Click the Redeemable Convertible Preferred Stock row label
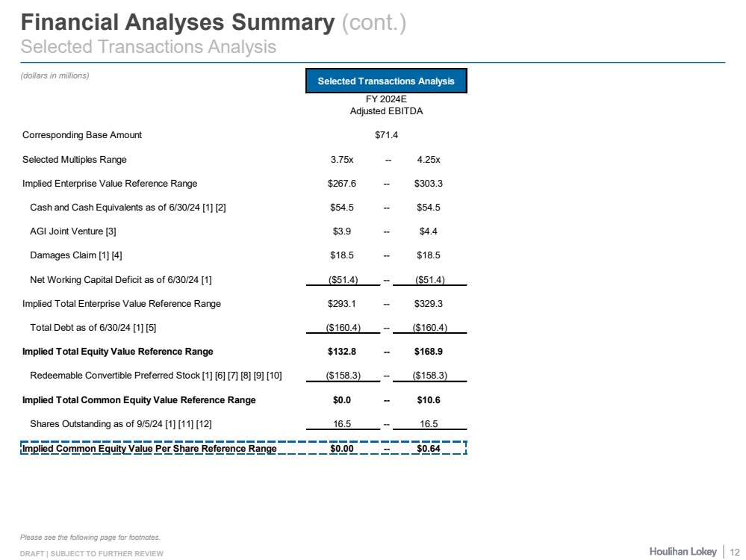 [x=155, y=376]
